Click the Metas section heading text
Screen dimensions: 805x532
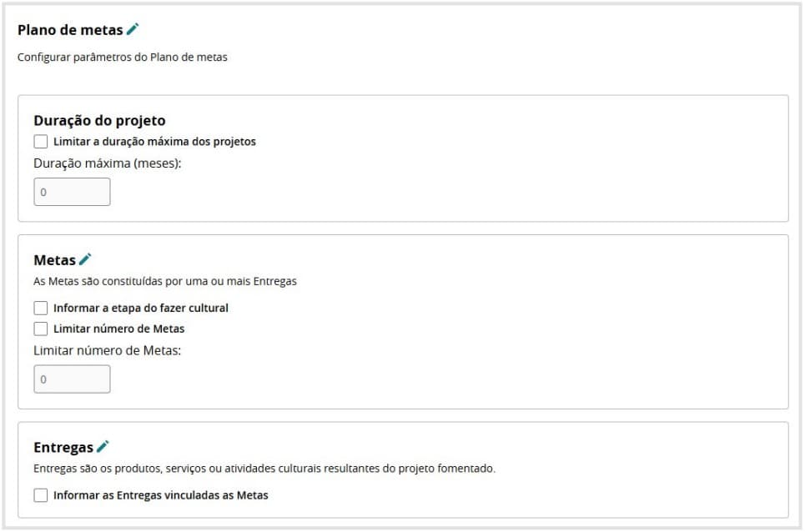tap(54, 260)
